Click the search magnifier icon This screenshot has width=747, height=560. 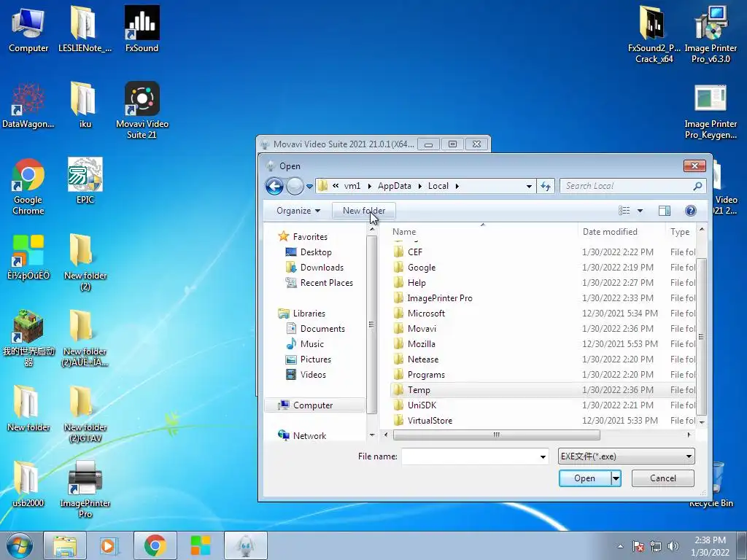pos(697,186)
